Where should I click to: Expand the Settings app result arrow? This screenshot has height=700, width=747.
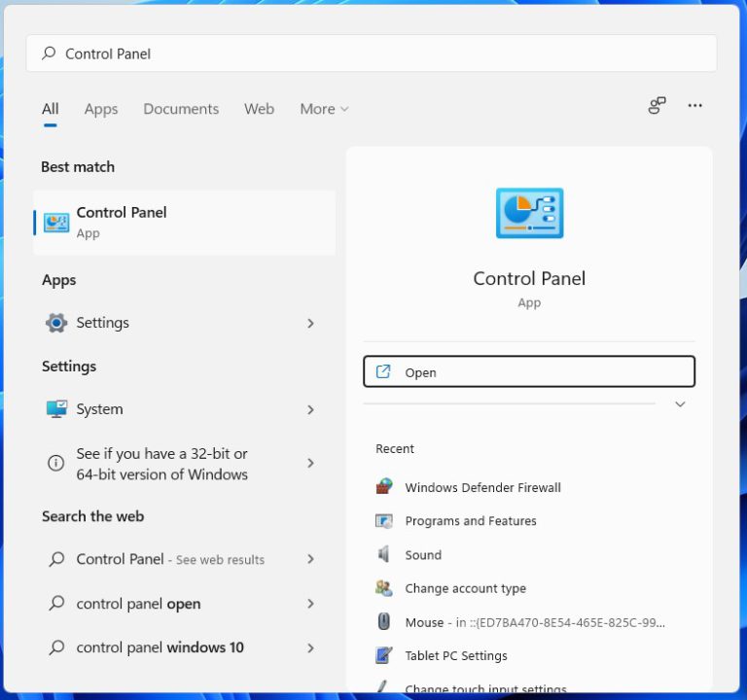tap(311, 323)
